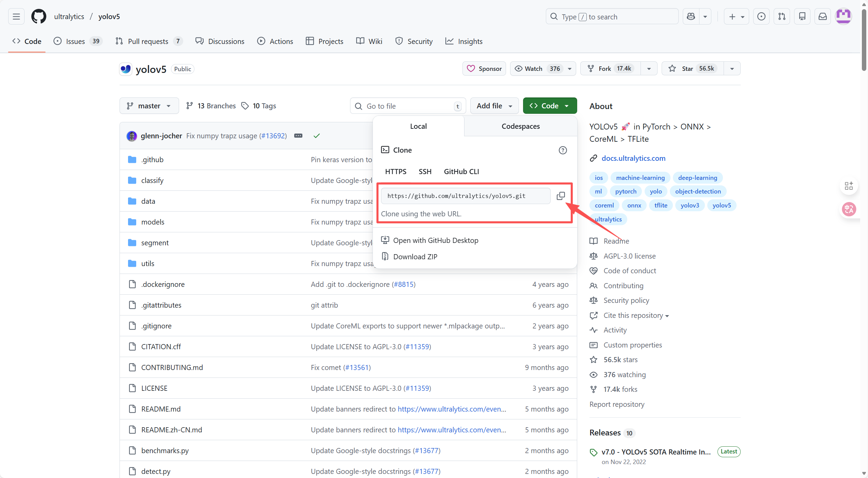Click the GitHub logo home icon
The image size is (868, 478).
(x=39, y=17)
